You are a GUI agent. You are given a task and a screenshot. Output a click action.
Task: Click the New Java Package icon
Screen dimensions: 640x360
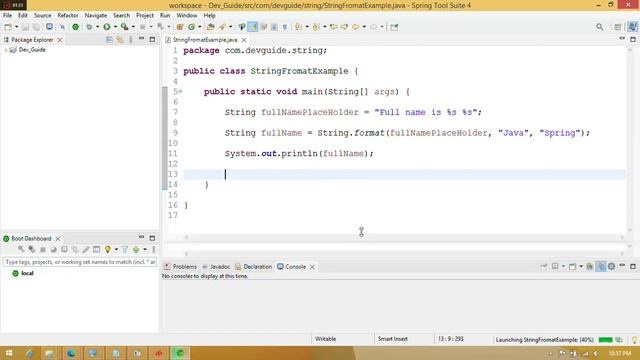pos(180,27)
